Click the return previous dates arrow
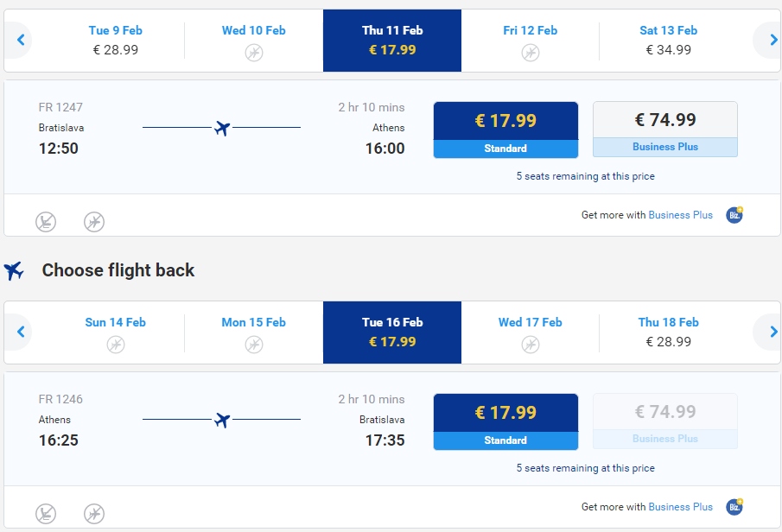The height and width of the screenshot is (532, 782). [x=20, y=332]
